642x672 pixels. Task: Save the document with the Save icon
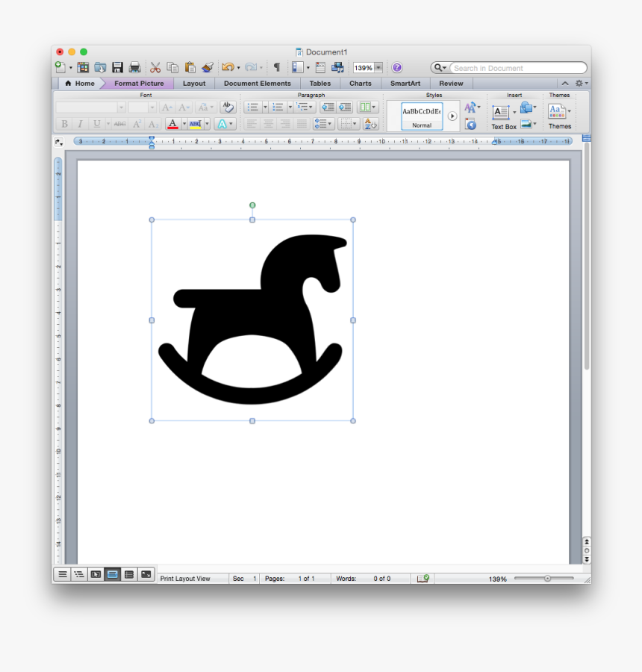117,67
